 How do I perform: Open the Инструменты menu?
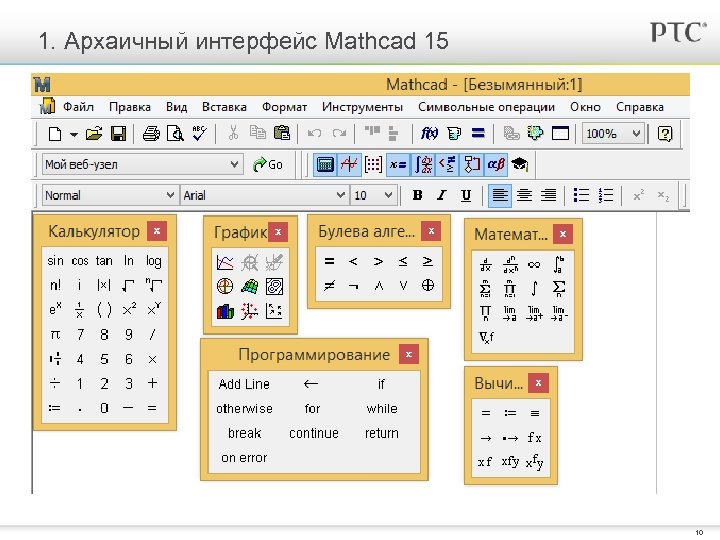(x=362, y=107)
